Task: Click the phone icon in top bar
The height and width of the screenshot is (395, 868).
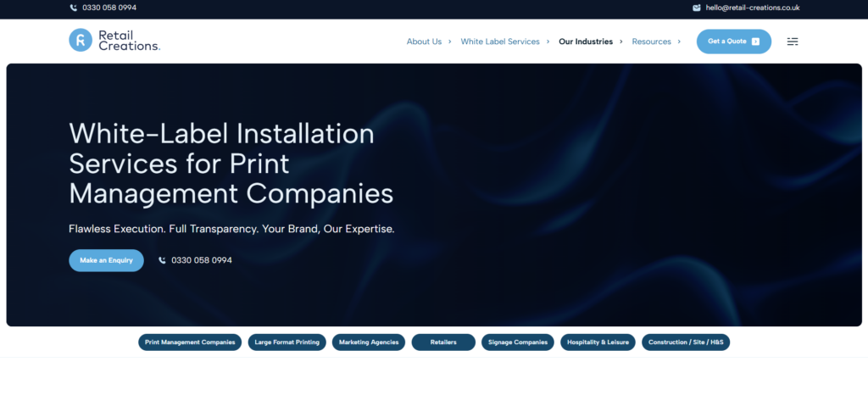Action: (74, 8)
